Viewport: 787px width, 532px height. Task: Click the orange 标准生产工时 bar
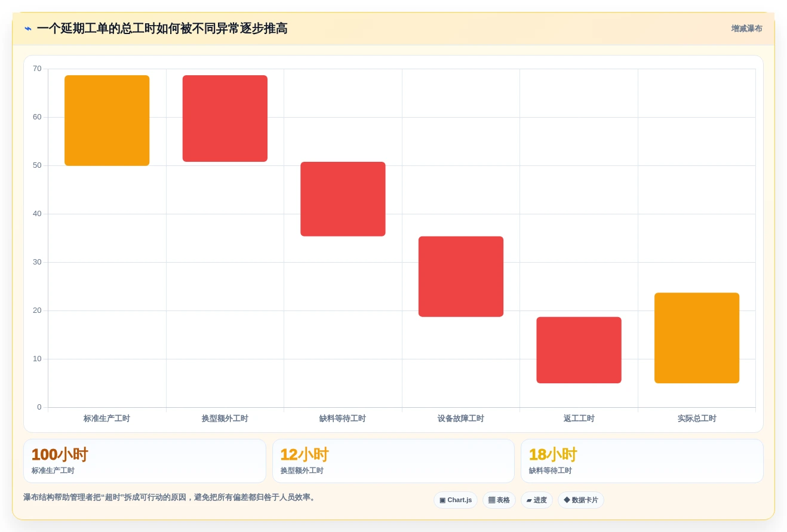tap(107, 121)
